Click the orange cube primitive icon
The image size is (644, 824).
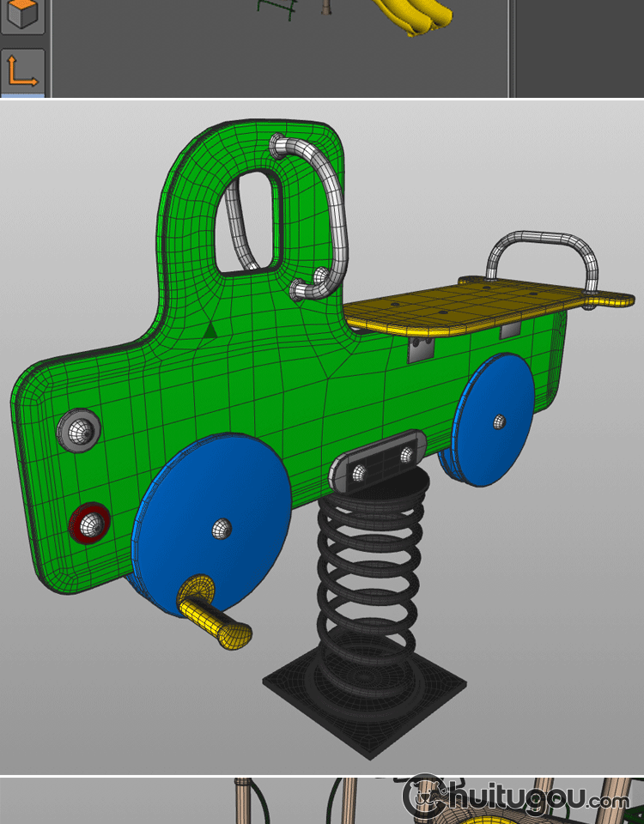pos(22,15)
